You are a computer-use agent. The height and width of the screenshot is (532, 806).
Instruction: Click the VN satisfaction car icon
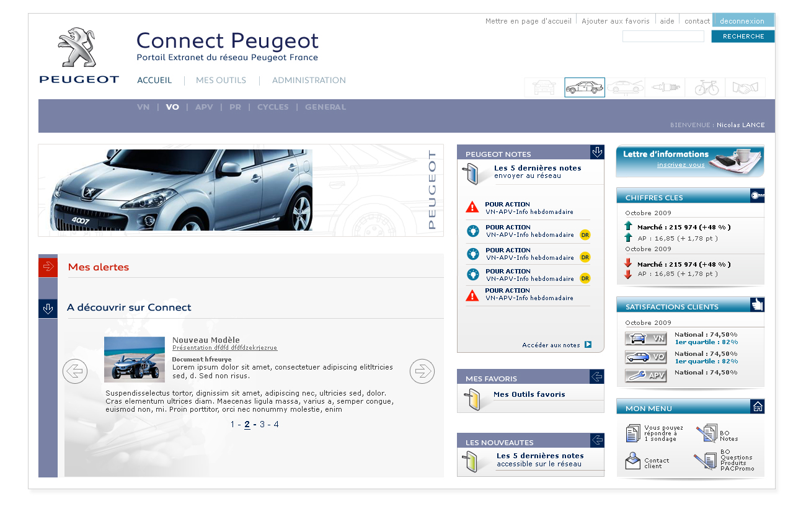645,339
